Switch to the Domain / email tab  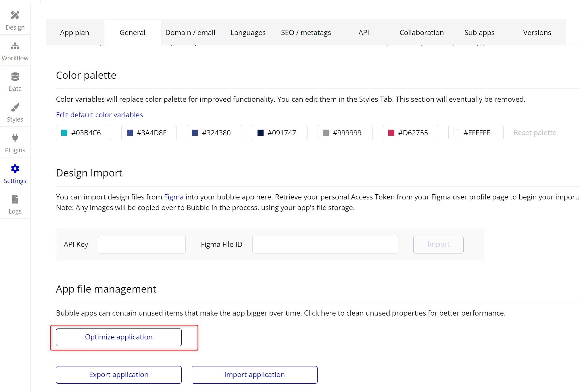[x=190, y=32]
